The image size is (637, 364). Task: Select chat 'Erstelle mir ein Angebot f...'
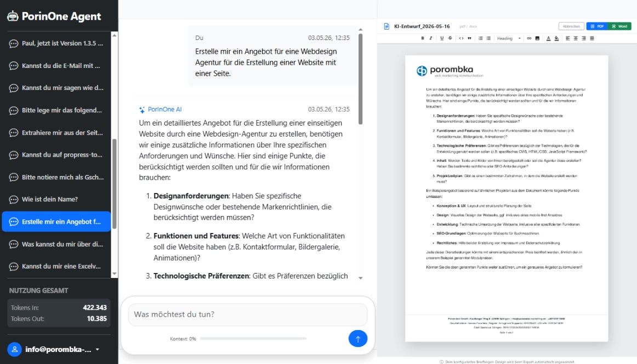tap(56, 221)
